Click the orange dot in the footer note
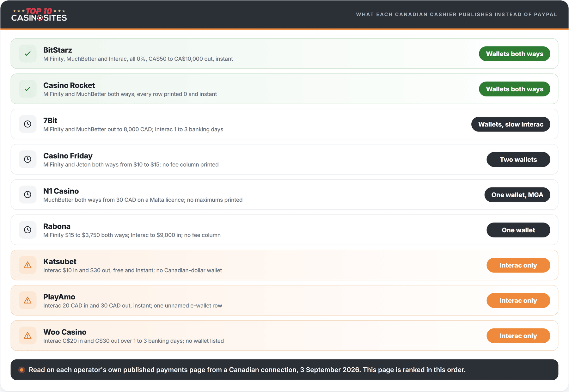The width and height of the screenshot is (569, 392). click(21, 370)
